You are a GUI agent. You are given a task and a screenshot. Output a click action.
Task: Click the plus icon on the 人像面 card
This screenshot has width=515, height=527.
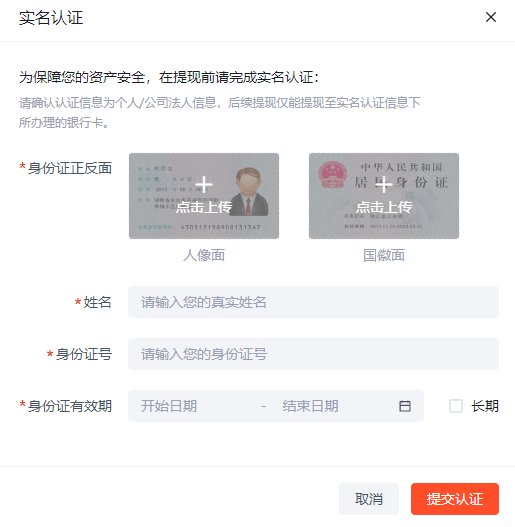click(x=204, y=185)
